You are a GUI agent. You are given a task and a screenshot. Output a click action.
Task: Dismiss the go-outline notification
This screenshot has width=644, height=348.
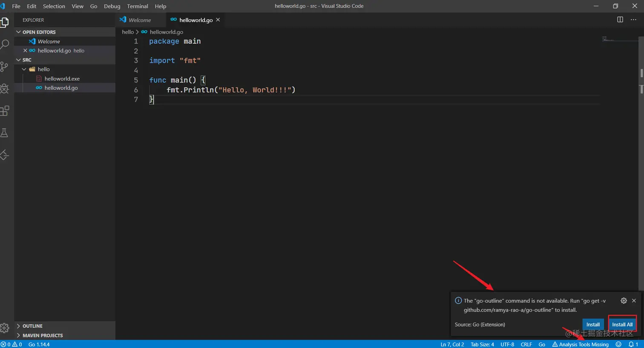tap(634, 301)
